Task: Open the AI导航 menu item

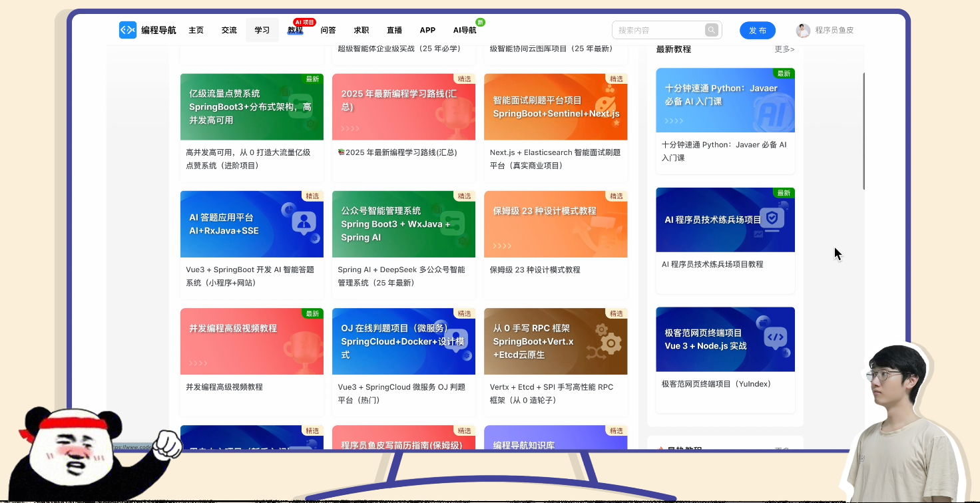Action: [465, 31]
